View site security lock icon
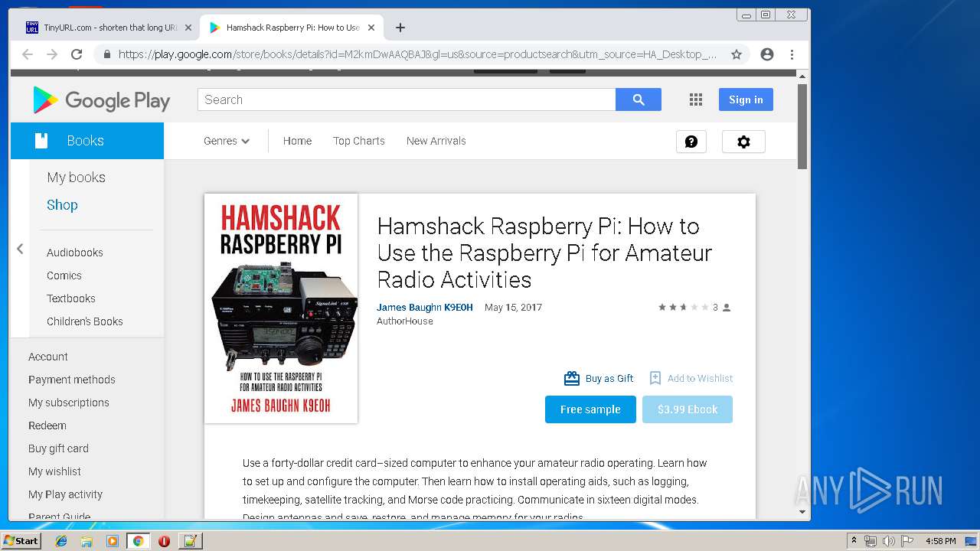The image size is (980, 551). (x=106, y=54)
